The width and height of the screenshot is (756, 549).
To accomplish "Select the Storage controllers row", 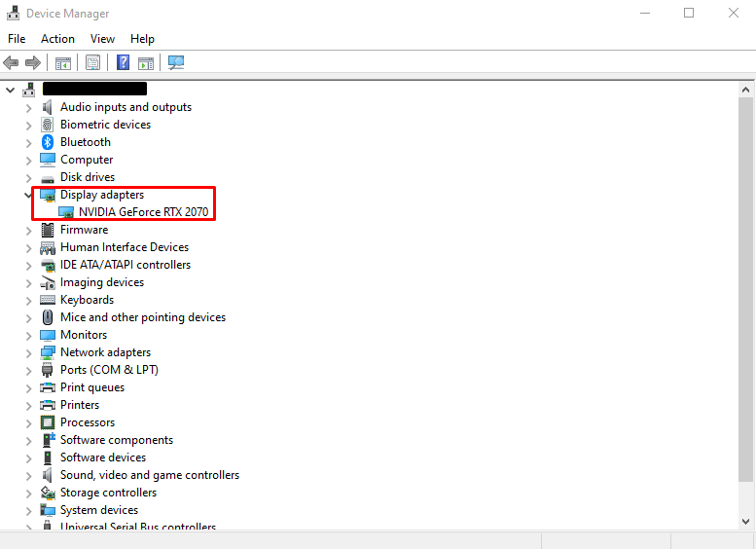I will [108, 493].
